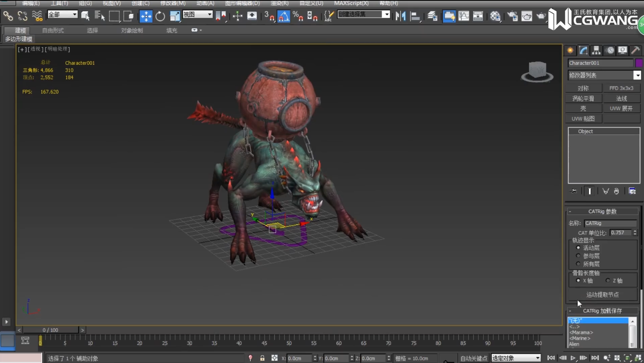Click the 0 / 100 time slider
644x363 pixels.
click(51, 330)
